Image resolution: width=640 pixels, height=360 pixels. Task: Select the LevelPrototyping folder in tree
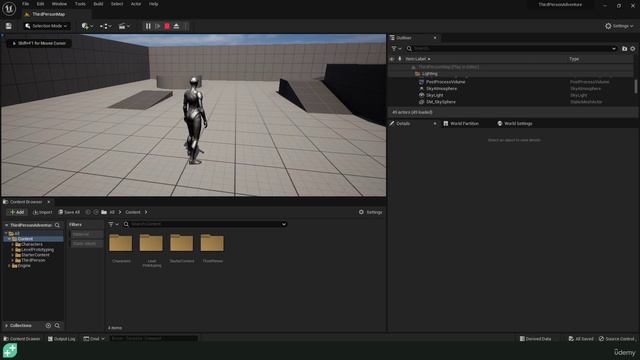(37, 250)
